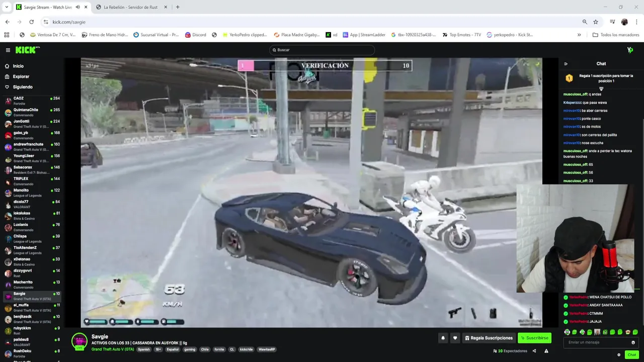
Task: Open Explorar in sidebar
Action: pyautogui.click(x=21, y=76)
